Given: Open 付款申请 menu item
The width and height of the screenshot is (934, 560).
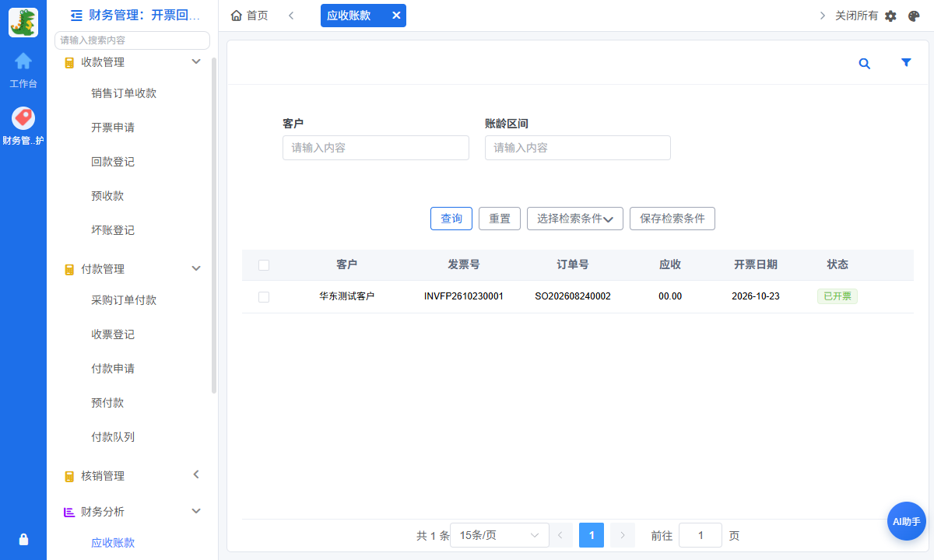Looking at the screenshot, I should [113, 369].
